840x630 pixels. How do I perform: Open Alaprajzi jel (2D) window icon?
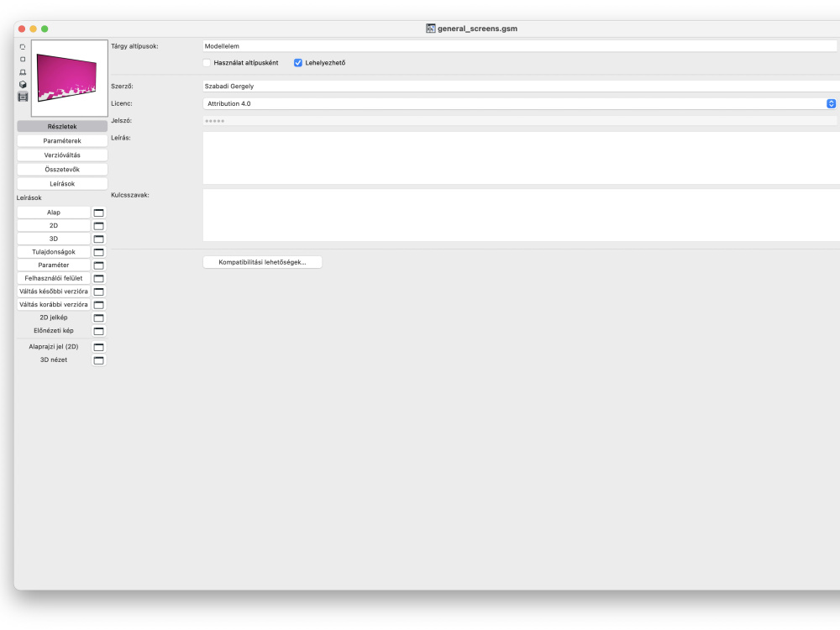(98, 347)
